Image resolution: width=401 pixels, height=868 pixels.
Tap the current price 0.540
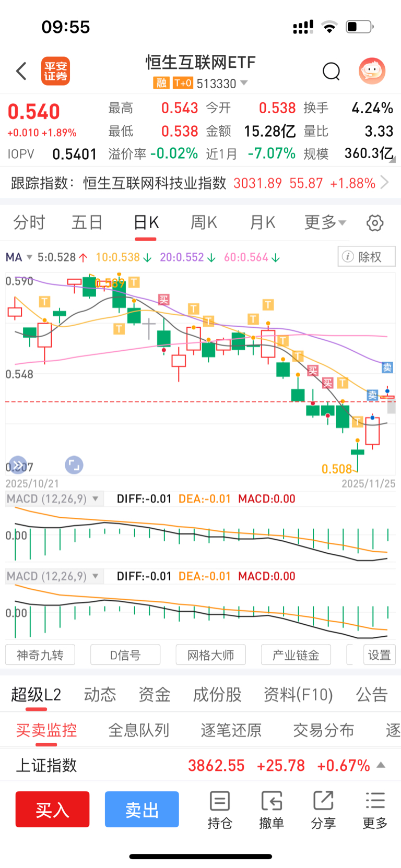pyautogui.click(x=34, y=112)
